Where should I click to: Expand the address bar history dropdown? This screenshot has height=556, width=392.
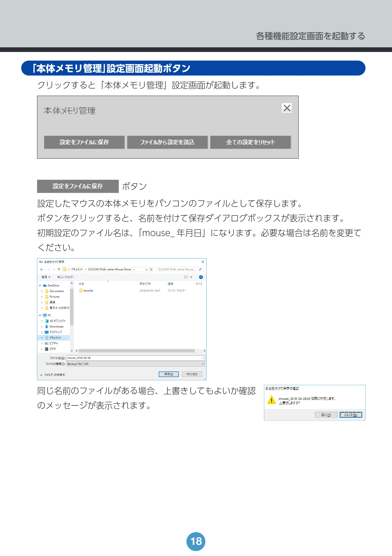tap(146, 270)
